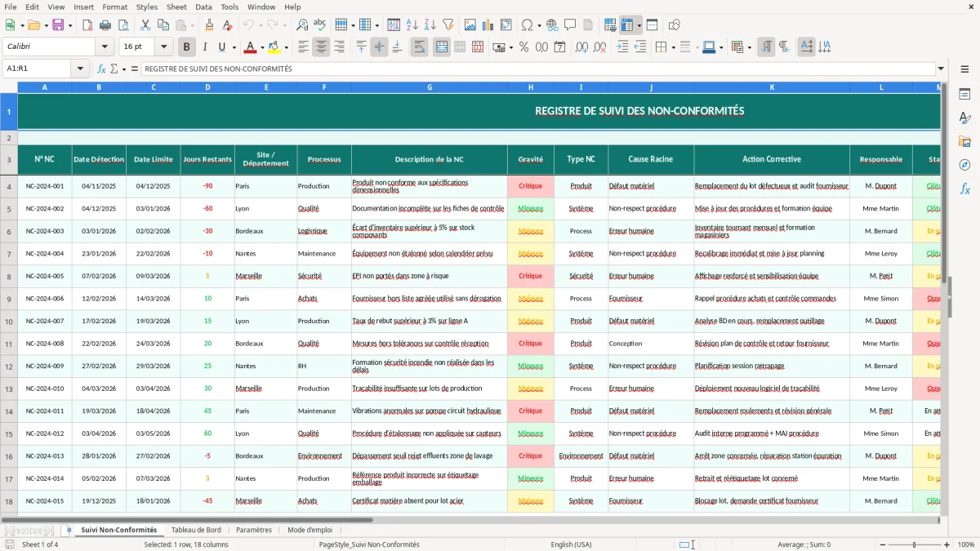Open background color dropdown arrow
The image size is (980, 551).
click(286, 47)
